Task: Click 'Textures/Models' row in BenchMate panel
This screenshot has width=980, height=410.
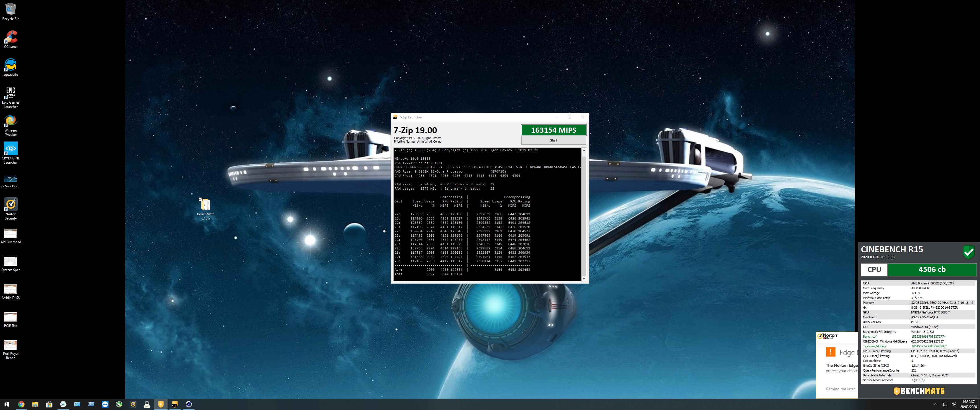Action: click(x=919, y=346)
